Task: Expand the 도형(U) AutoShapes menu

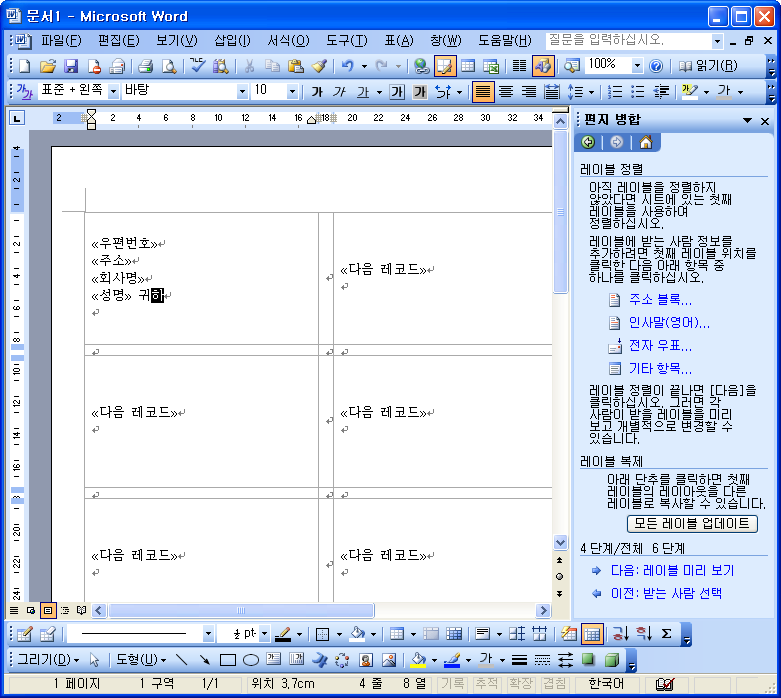Action: coord(141,660)
